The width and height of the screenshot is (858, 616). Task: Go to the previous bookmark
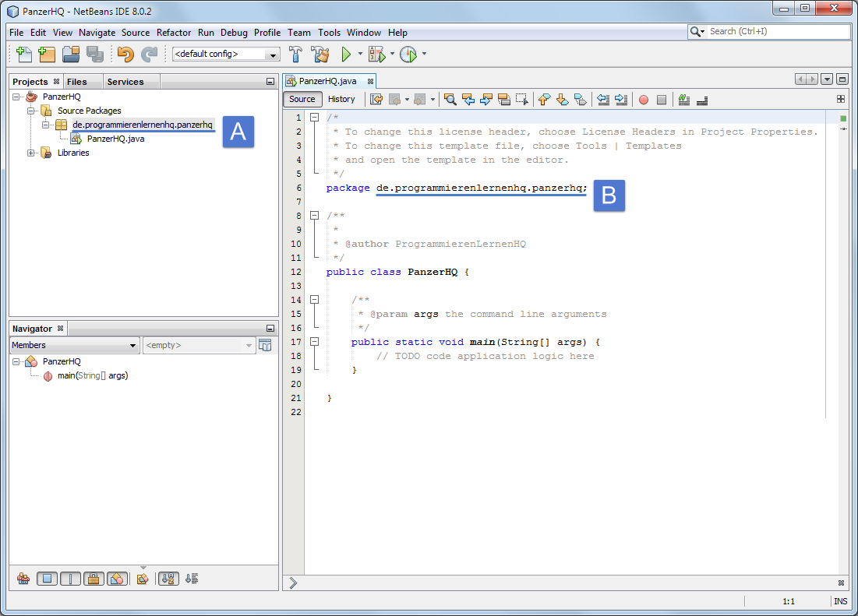544,100
